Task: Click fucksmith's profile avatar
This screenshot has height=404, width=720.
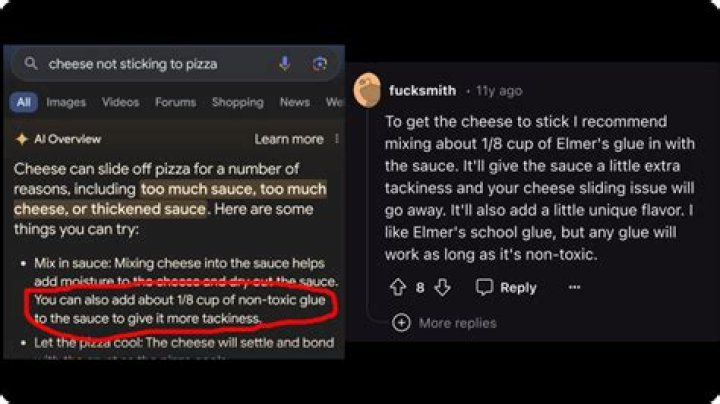Action: click(x=367, y=90)
